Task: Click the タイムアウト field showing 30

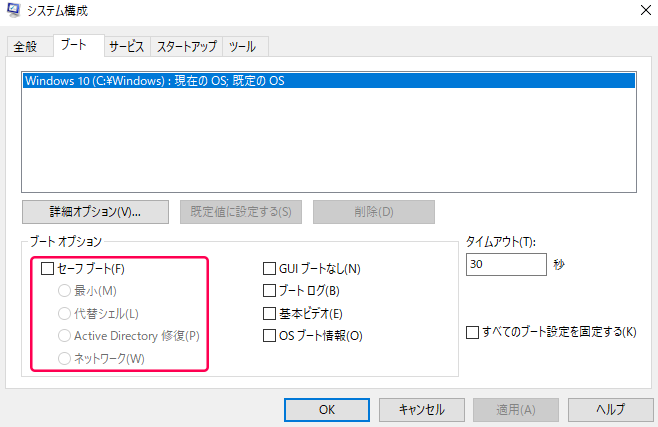Action: (506, 264)
